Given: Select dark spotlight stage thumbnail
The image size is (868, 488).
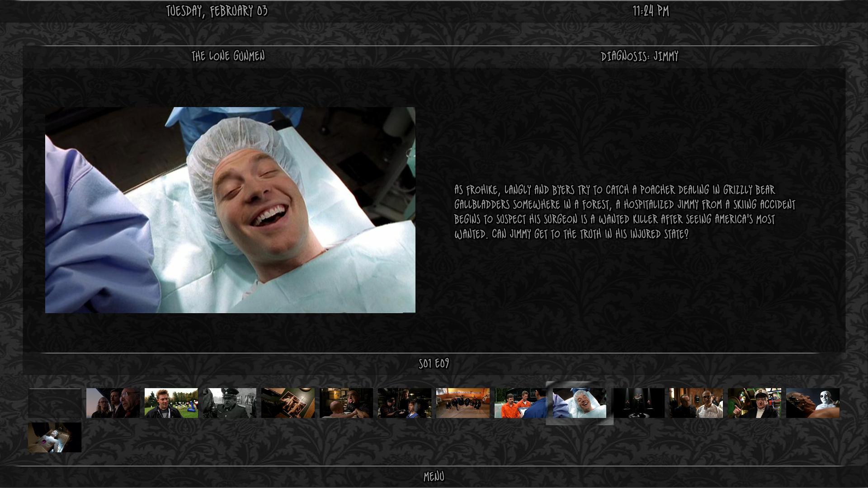Looking at the screenshot, I should [x=638, y=403].
